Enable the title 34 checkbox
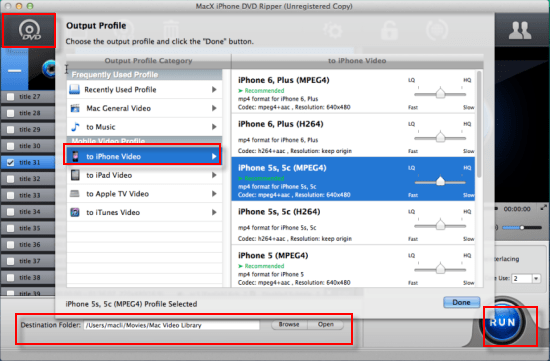 (x=11, y=212)
